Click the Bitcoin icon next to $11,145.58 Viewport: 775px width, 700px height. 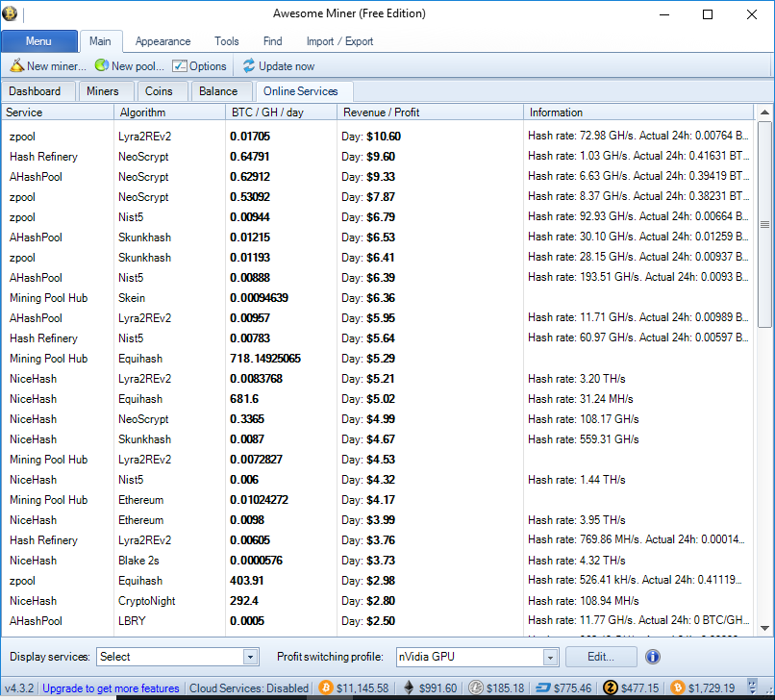pyautogui.click(x=326, y=687)
